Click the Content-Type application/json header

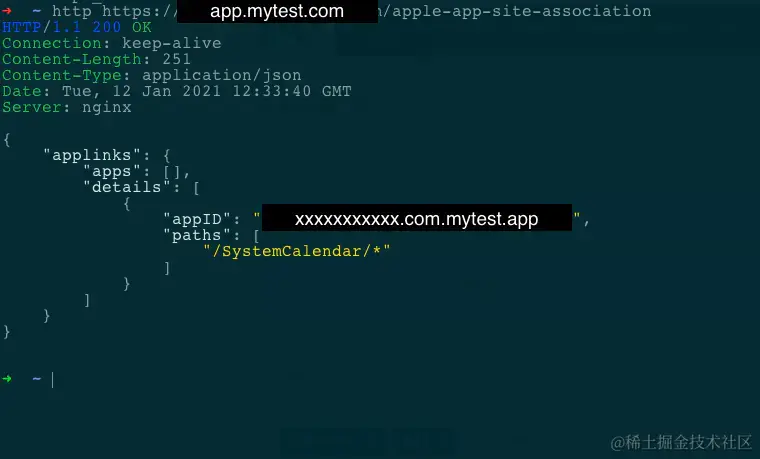(x=152, y=76)
